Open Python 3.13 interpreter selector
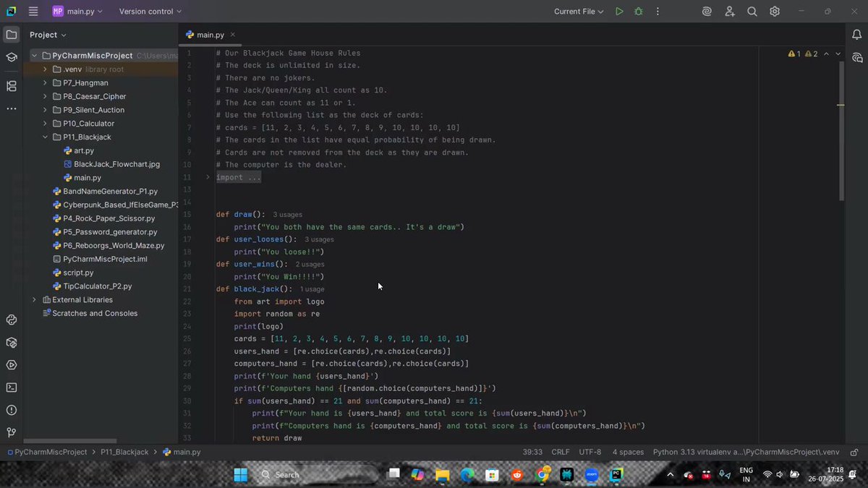Image resolution: width=868 pixels, height=488 pixels. pyautogui.click(x=746, y=452)
